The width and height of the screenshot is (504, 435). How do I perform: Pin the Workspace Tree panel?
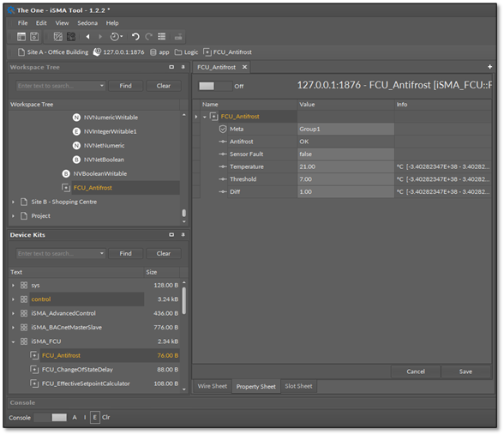point(183,67)
